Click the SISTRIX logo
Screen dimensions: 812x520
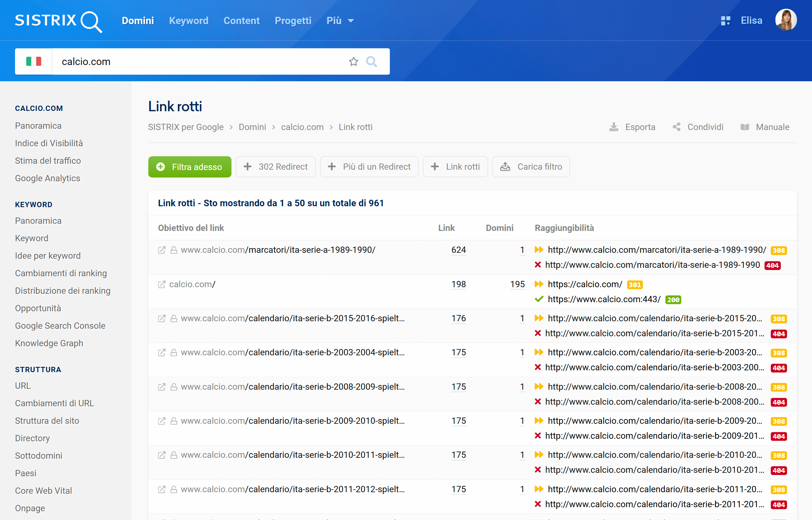tap(58, 21)
